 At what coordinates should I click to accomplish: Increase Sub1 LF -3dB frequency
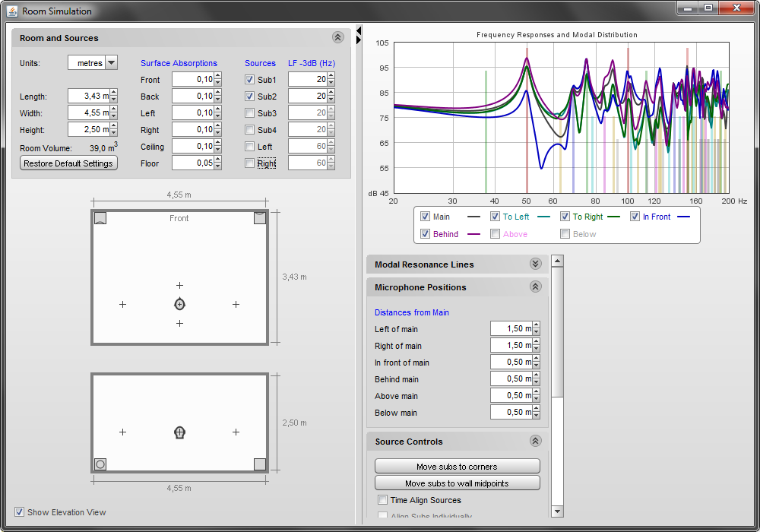click(x=331, y=76)
